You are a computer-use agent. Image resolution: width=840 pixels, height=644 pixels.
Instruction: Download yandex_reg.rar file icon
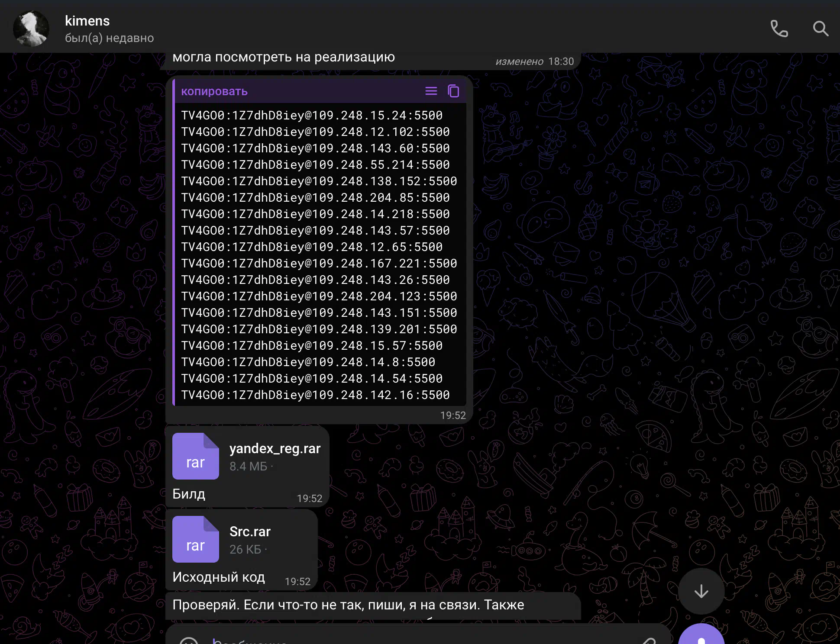click(x=195, y=456)
